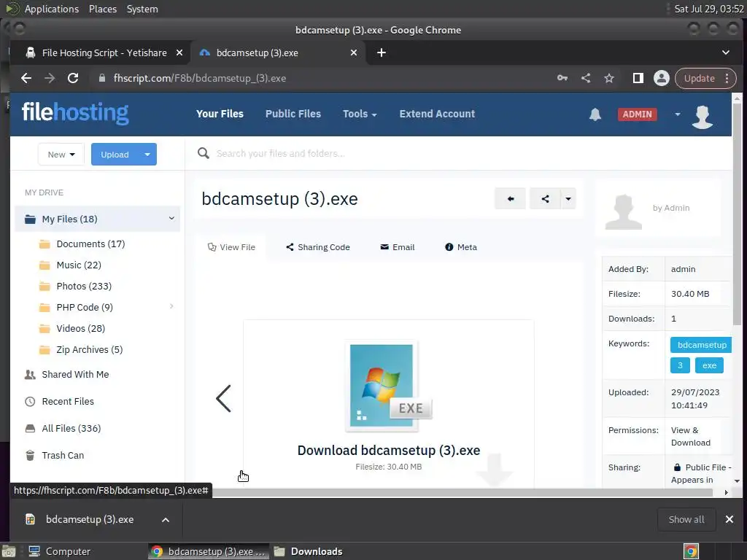
Task: Click the EXE file thumbnail
Action: (390, 386)
